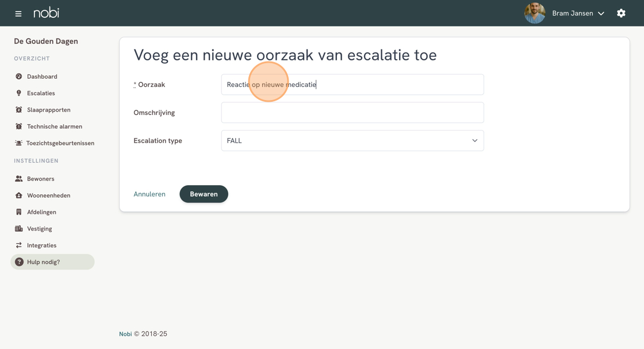Click the Wooneenheden house icon
The image size is (644, 349).
(19, 195)
